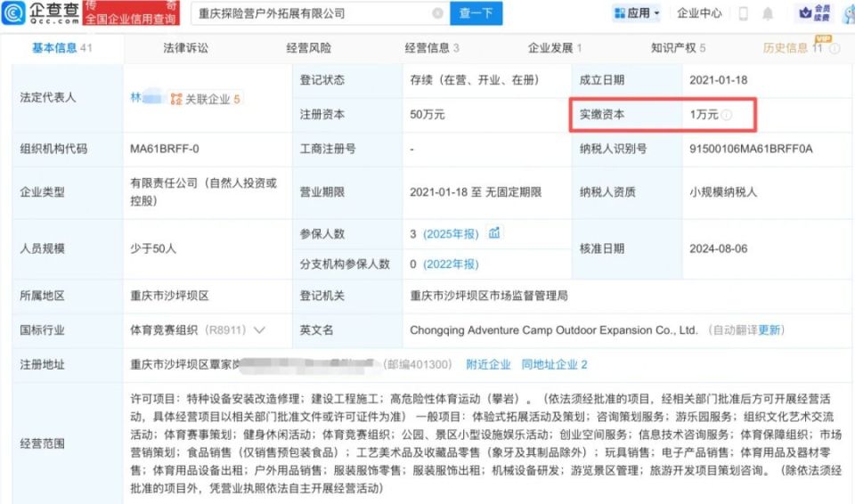This screenshot has height=504, width=855.
Task: Click the 有限责任公司 enterprise type value
Action: [x=203, y=192]
